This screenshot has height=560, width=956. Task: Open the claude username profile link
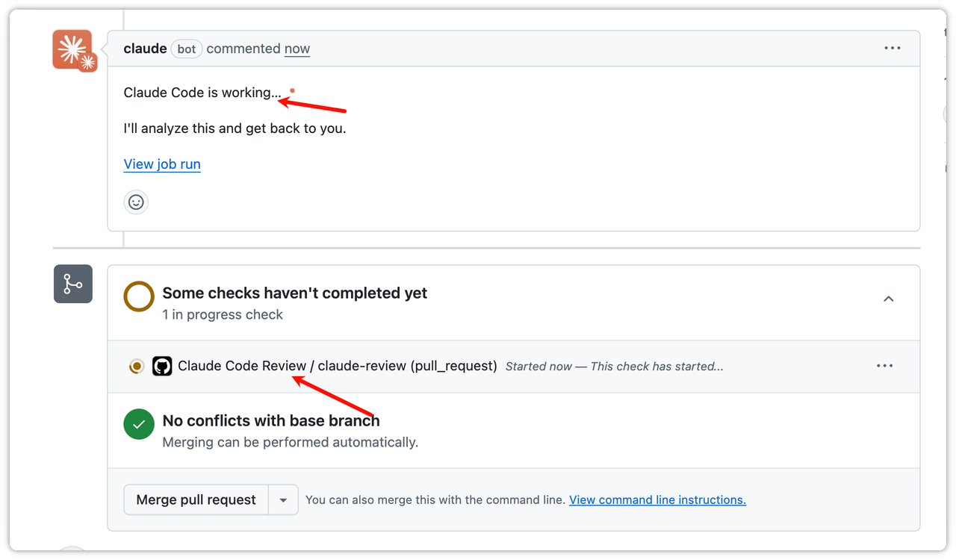point(145,49)
